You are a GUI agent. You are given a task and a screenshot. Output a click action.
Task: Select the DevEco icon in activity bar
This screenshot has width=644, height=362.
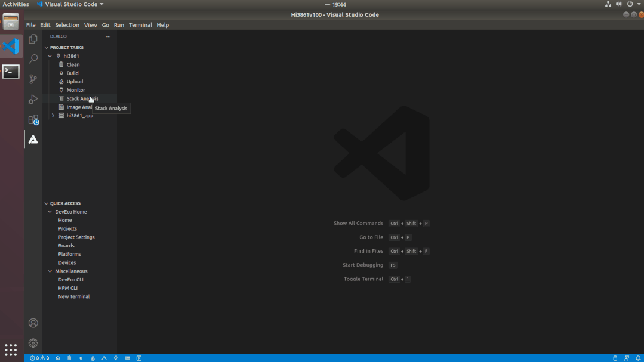[33, 140]
